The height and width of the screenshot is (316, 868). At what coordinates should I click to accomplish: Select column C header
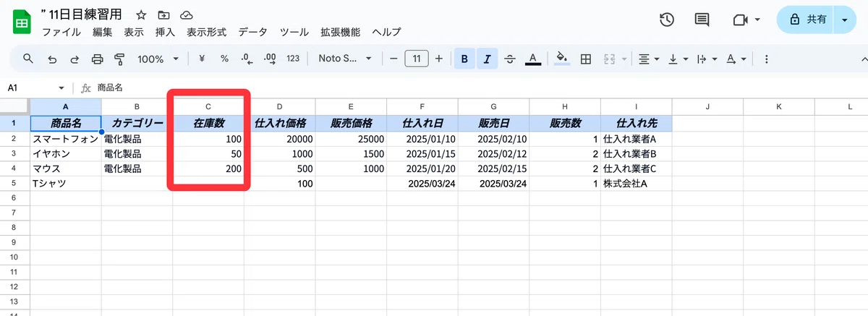pyautogui.click(x=208, y=107)
